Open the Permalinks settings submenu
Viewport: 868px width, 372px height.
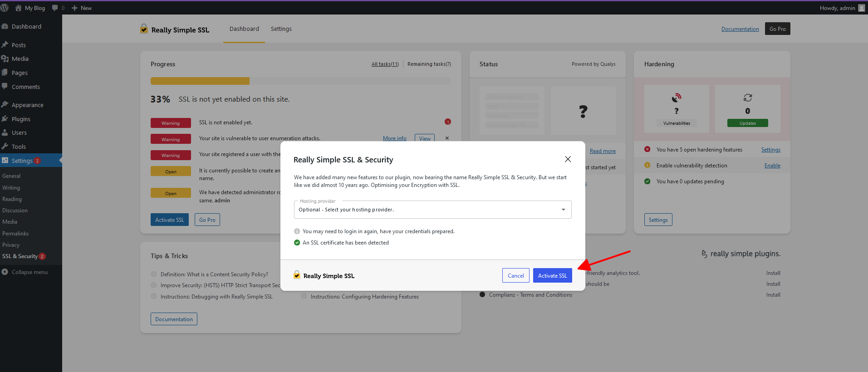pos(15,234)
